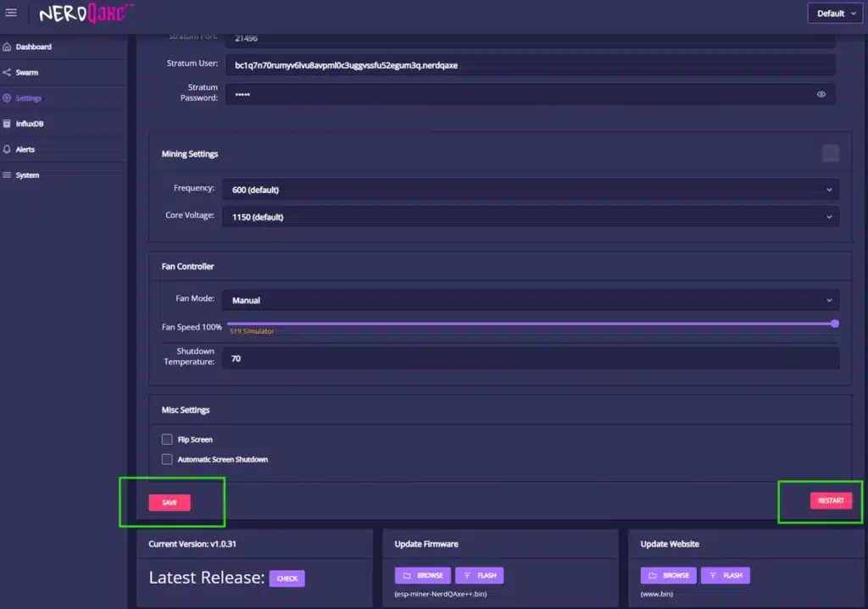The height and width of the screenshot is (609, 868).
Task: Click the NerdQAxe logo
Action: pos(86,13)
